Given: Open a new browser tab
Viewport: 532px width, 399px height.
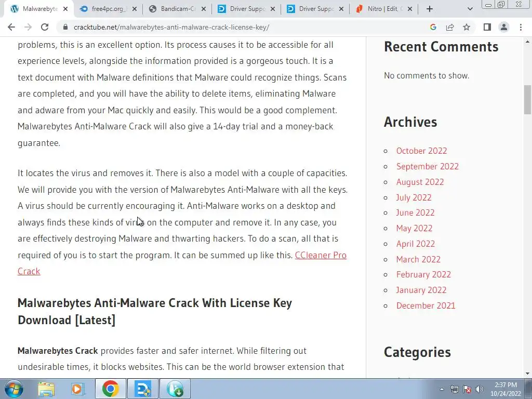Looking at the screenshot, I should pos(430,9).
